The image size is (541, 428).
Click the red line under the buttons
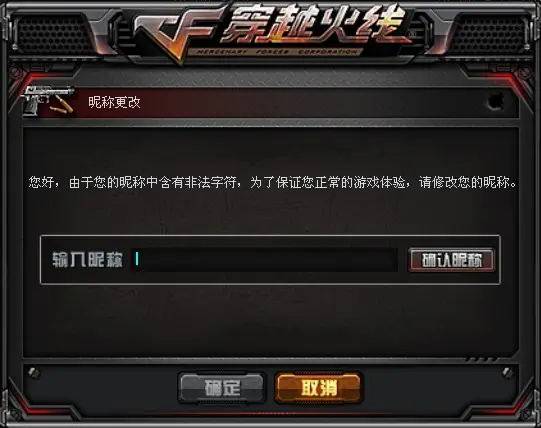coord(270,413)
